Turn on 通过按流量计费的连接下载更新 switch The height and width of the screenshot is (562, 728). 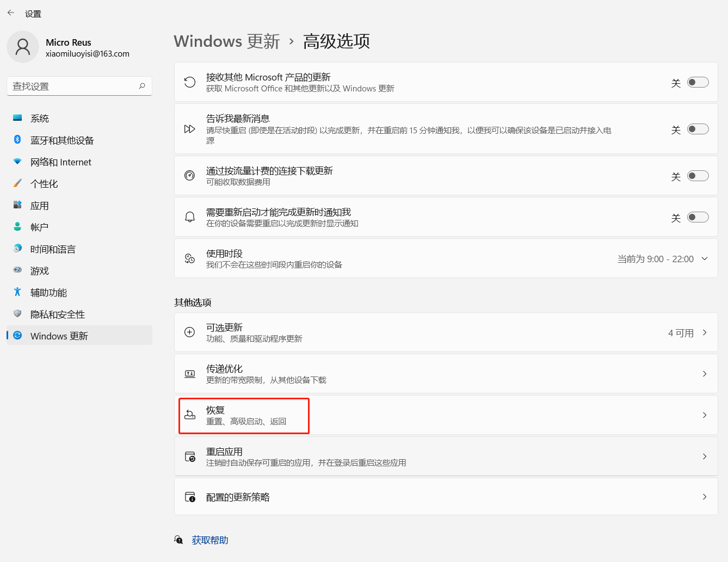[x=698, y=176]
